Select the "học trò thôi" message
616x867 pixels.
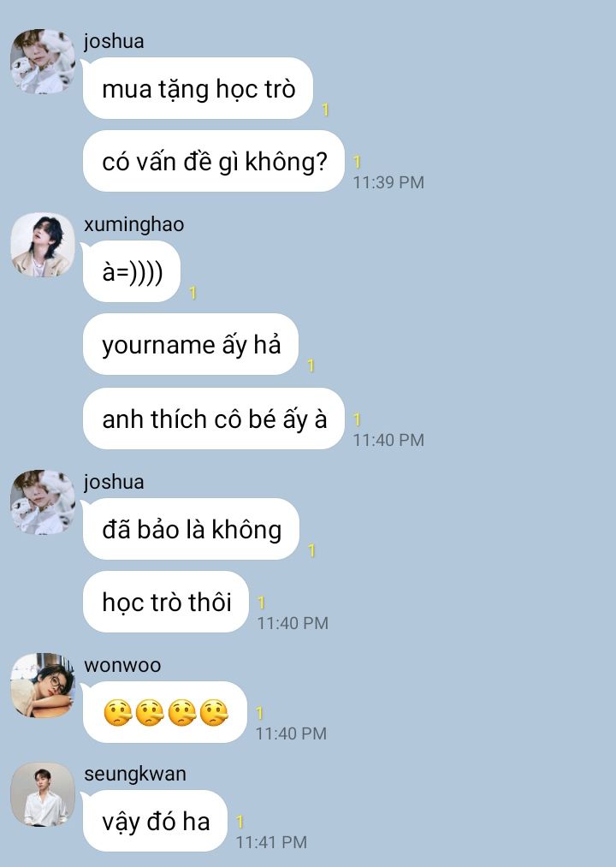click(166, 602)
